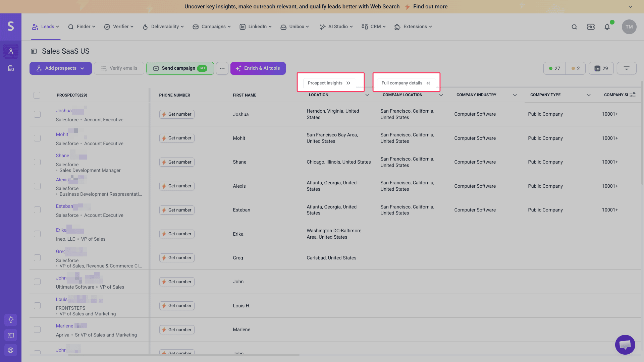This screenshot has height=362, width=644.
Task: Collapse the Full company details double-arrow
Action: (428, 83)
